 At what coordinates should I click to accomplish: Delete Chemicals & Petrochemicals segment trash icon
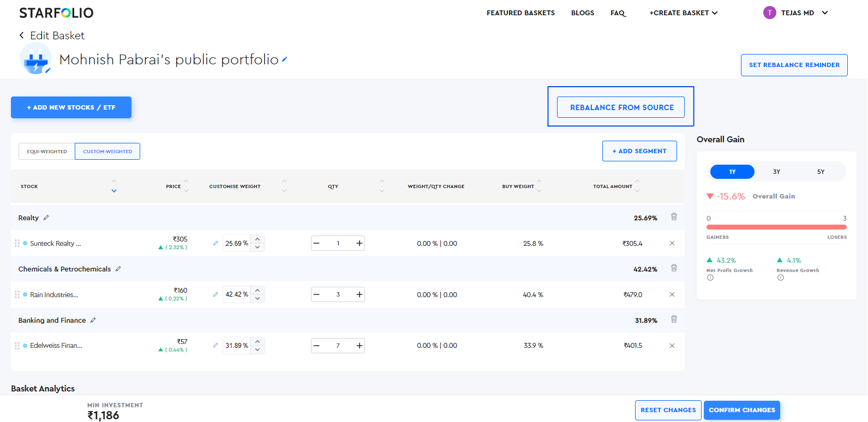[x=674, y=268]
